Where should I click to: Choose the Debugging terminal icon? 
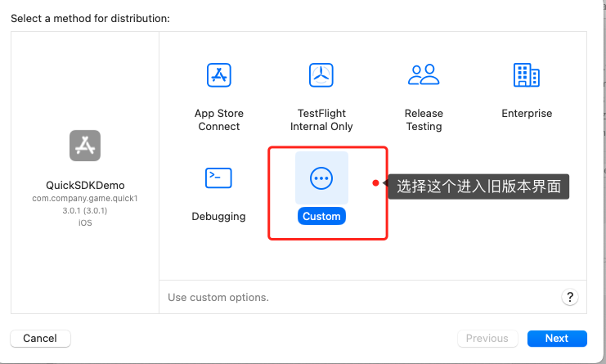click(x=218, y=178)
